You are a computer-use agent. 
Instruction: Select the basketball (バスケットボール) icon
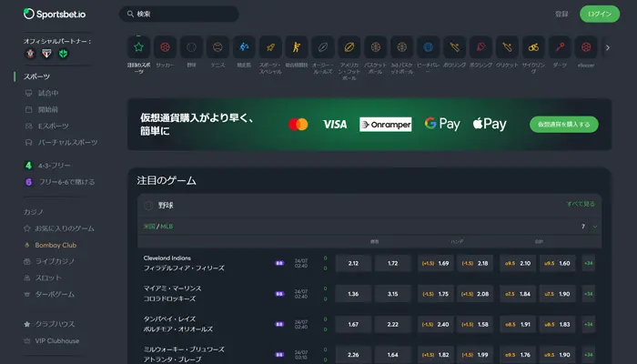click(x=375, y=47)
